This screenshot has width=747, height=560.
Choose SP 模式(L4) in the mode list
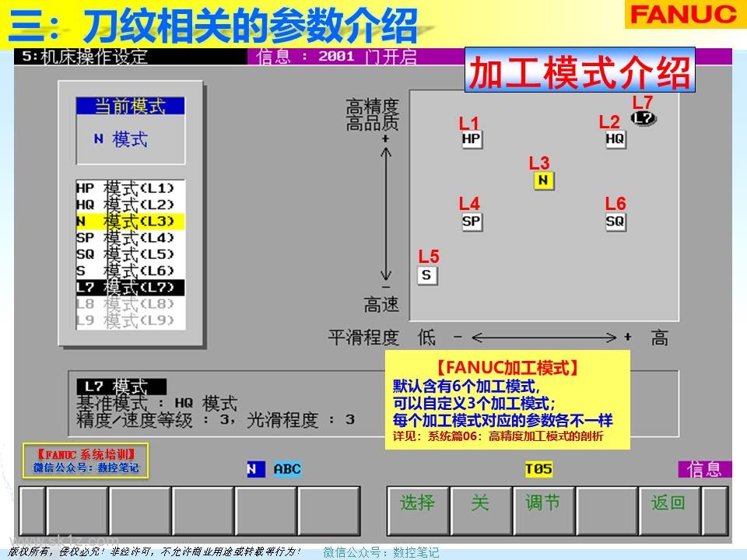click(x=130, y=238)
